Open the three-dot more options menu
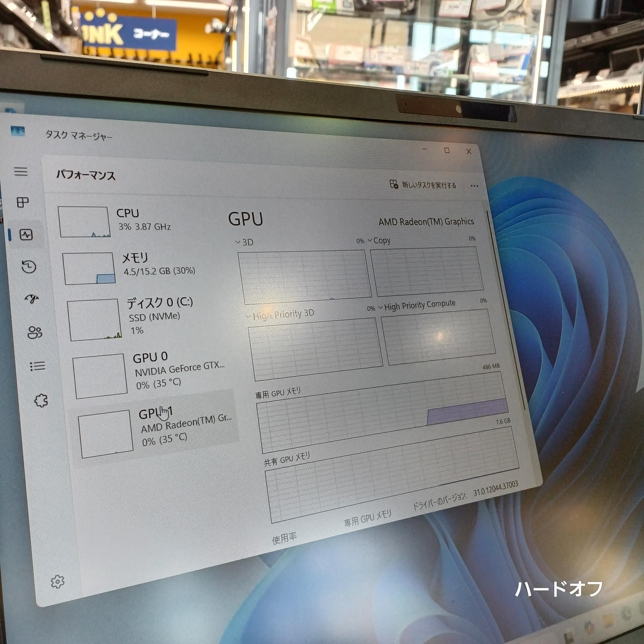The height and width of the screenshot is (644, 644). [x=474, y=186]
